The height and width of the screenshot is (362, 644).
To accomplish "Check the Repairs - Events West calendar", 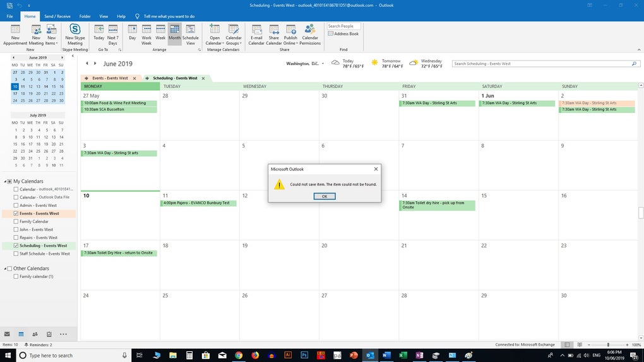I will tap(16, 238).
